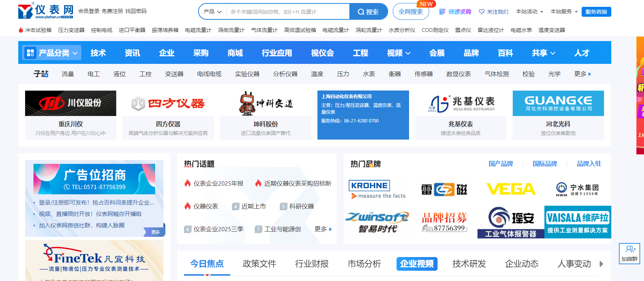Open the KROHNE brand logo
Image resolution: width=644 pixels, height=281 pixels.
point(369,186)
